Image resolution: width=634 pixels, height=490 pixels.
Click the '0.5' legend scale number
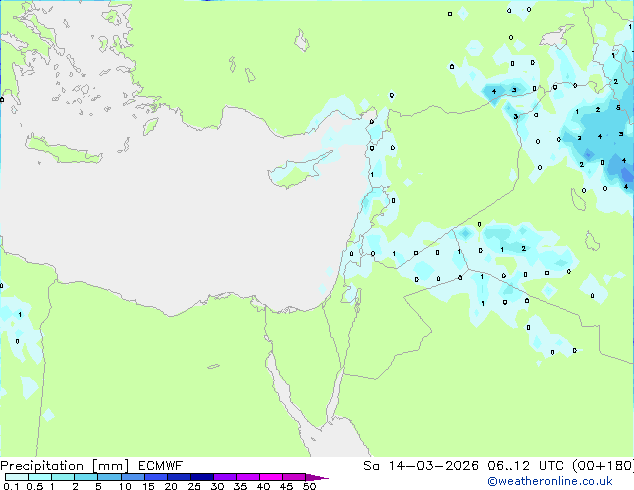tap(35, 486)
